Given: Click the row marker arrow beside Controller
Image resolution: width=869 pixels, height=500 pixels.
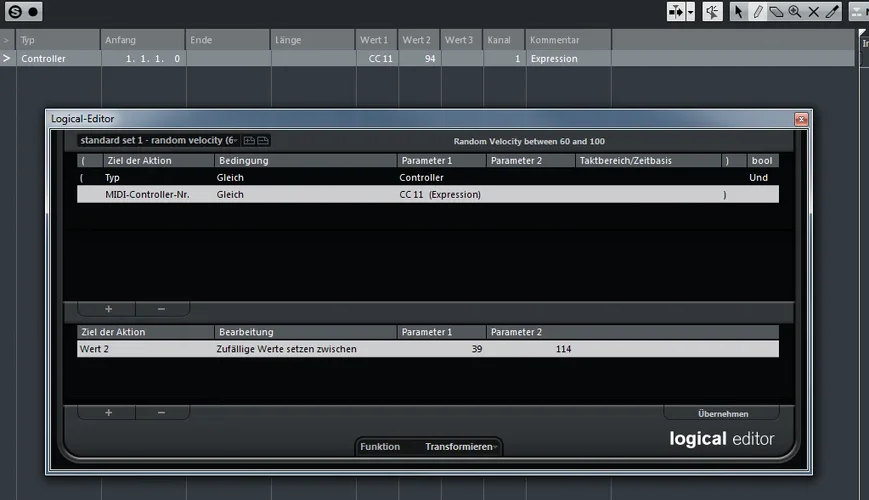Looking at the screenshot, I should click(7, 58).
